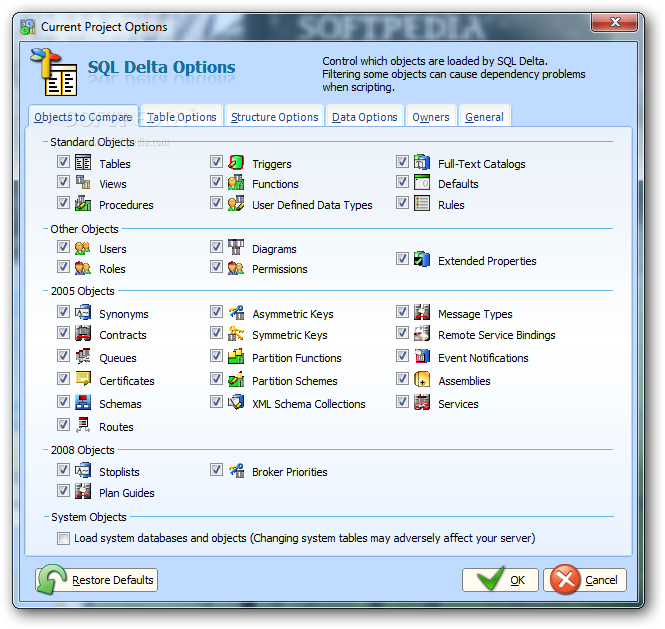The width and height of the screenshot is (665, 629).
Task: Click the Extended Properties icon
Action: [x=422, y=260]
